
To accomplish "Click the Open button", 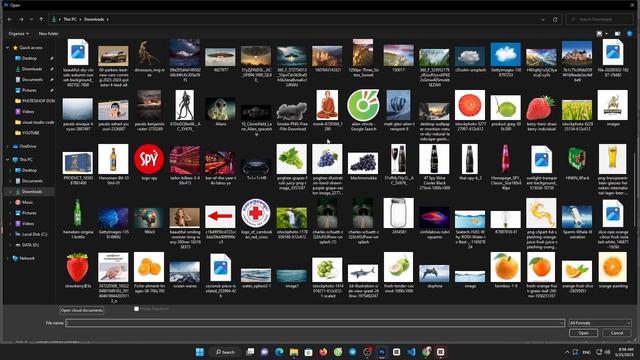I will tap(583, 333).
